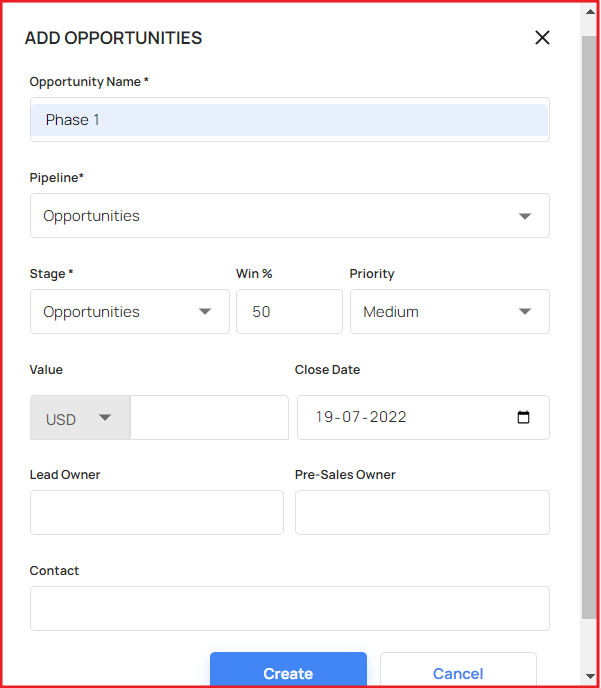
Task: Click the Contact input field
Action: pyautogui.click(x=290, y=609)
